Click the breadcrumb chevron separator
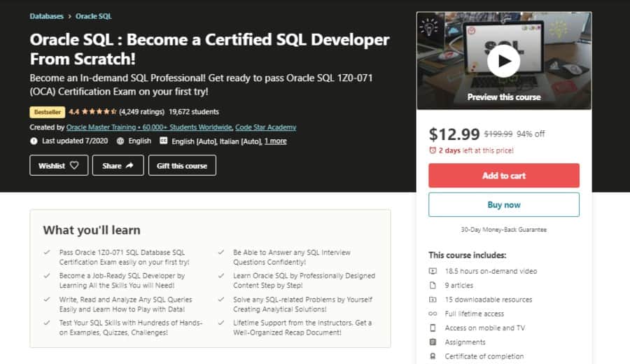Screen dimensions: 630x364 tap(69, 17)
